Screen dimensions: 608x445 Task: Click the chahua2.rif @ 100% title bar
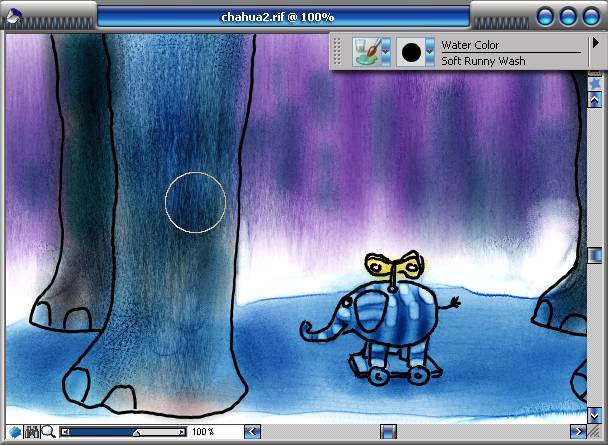[278, 17]
